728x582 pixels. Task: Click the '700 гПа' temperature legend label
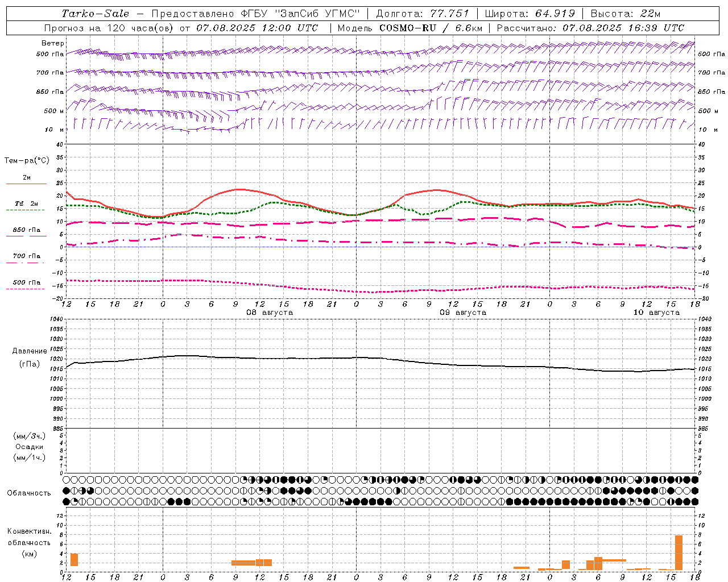click(27, 256)
